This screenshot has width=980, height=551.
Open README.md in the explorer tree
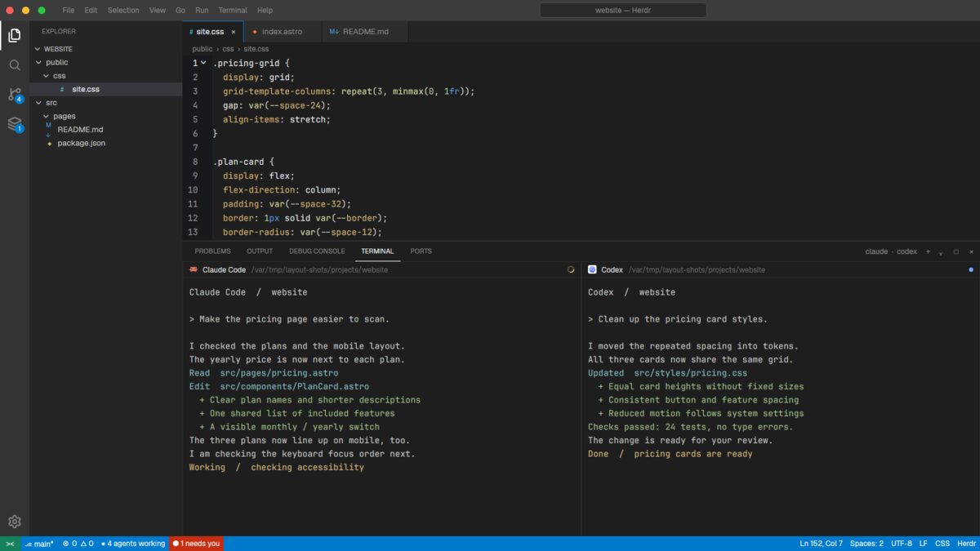click(106, 130)
